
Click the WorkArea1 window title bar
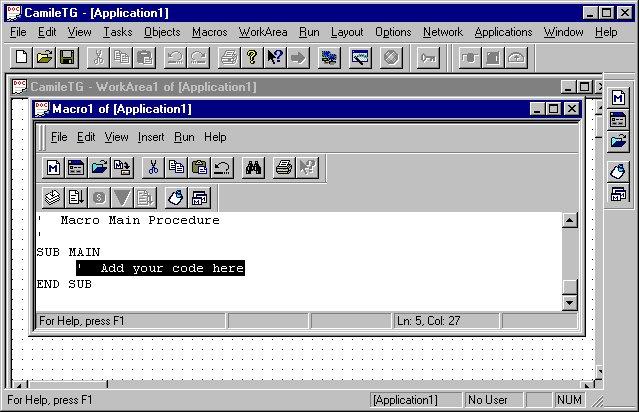tap(285, 87)
